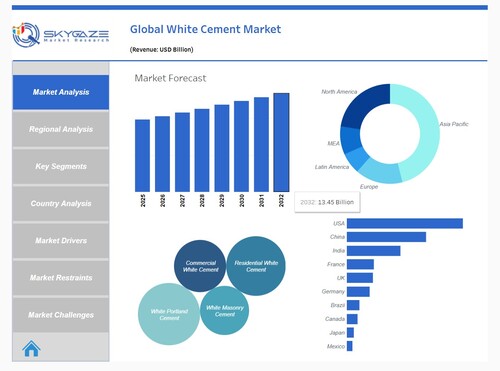Select the 2027 forecast bar
The height and width of the screenshot is (371, 500).
click(182, 152)
